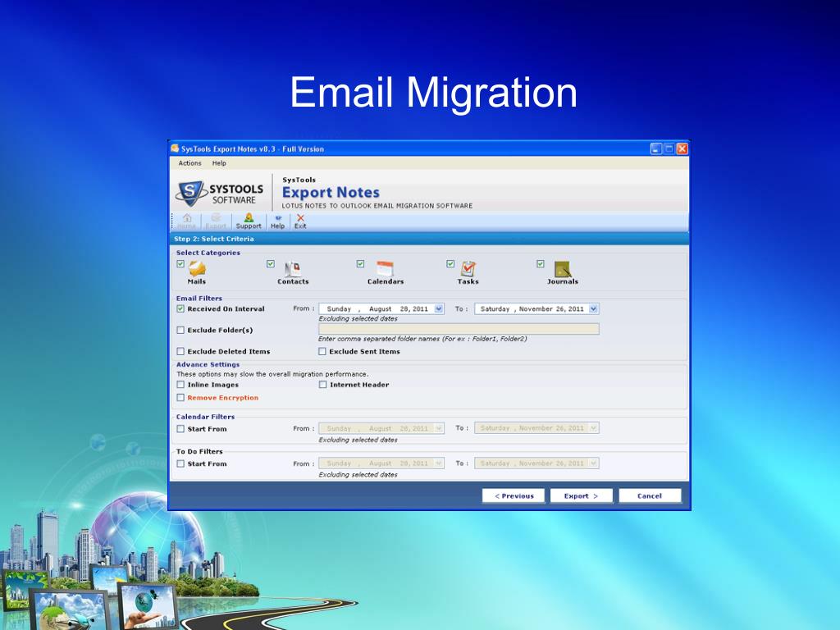
Task: Click the Calendars category icon
Action: 385,268
